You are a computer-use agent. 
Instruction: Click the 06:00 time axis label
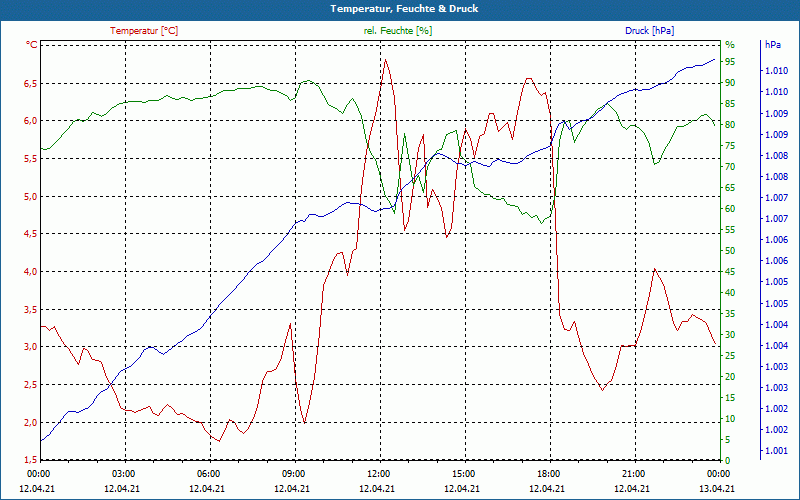(x=208, y=474)
